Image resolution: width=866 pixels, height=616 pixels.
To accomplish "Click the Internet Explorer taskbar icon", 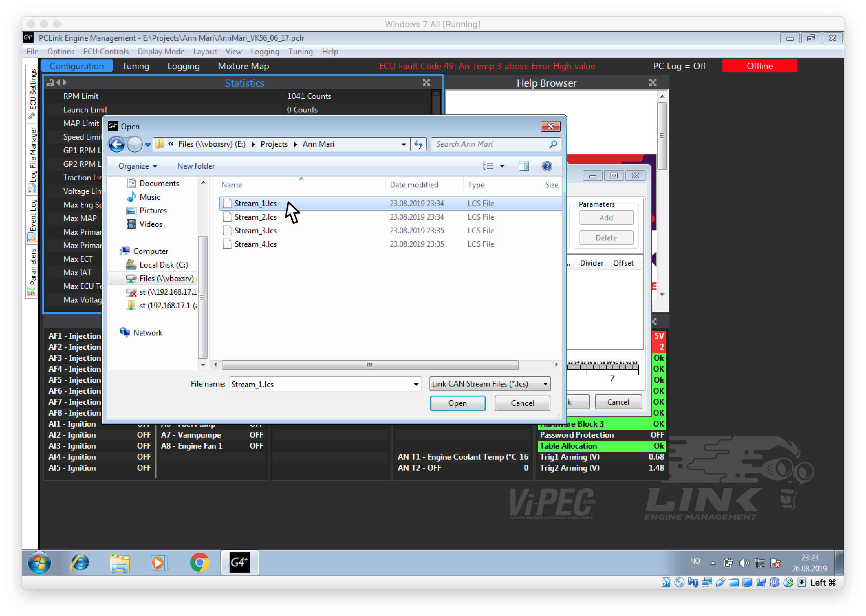I will [80, 563].
